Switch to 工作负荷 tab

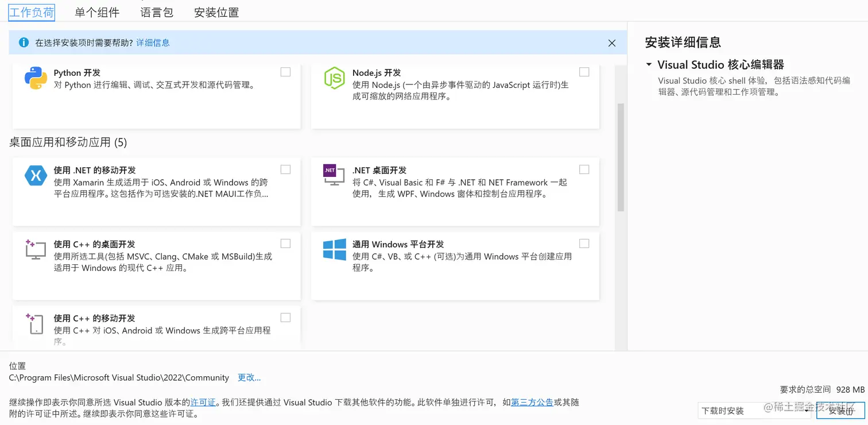coord(32,12)
